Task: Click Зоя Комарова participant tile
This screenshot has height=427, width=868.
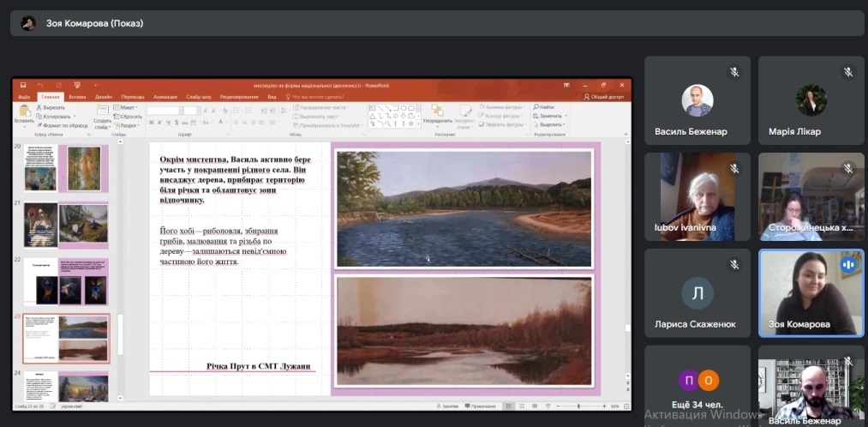Action: click(810, 292)
